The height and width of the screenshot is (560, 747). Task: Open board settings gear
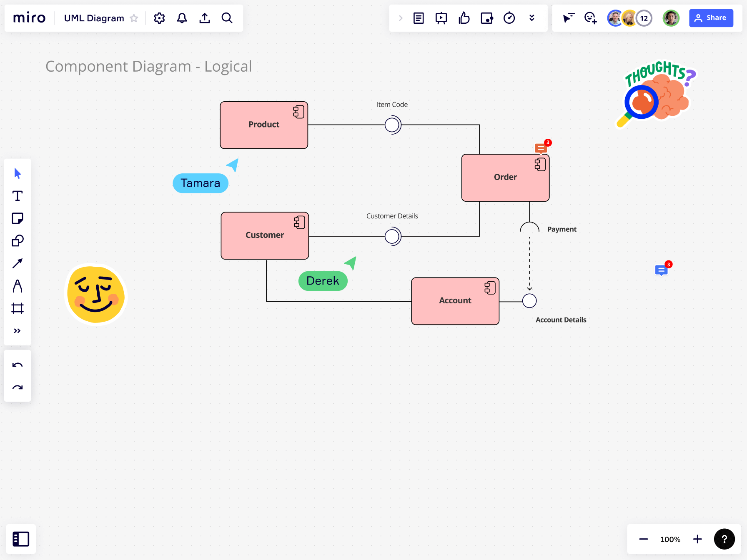click(159, 18)
